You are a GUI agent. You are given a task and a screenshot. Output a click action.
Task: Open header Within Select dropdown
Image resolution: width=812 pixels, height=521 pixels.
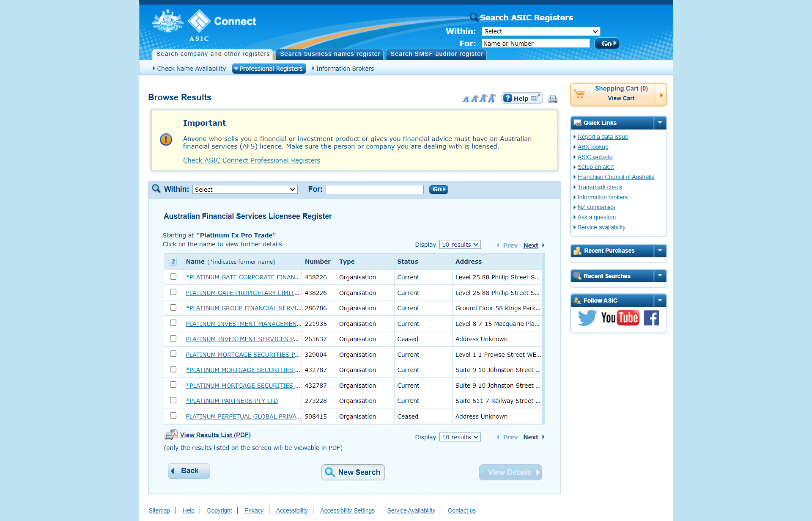tap(541, 31)
